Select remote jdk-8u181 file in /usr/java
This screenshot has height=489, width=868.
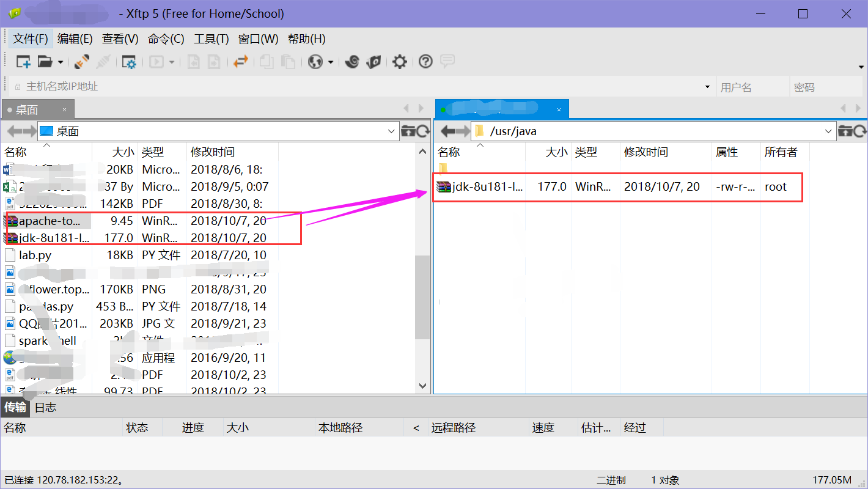487,187
